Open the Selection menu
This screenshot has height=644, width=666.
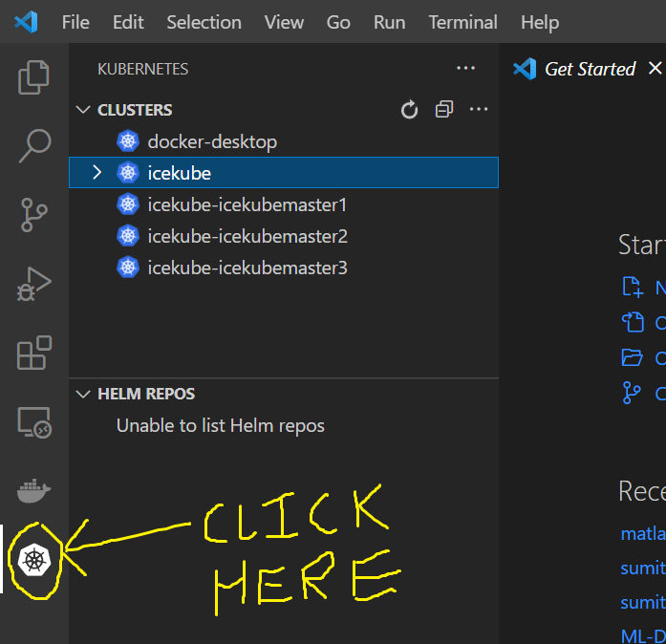(204, 22)
